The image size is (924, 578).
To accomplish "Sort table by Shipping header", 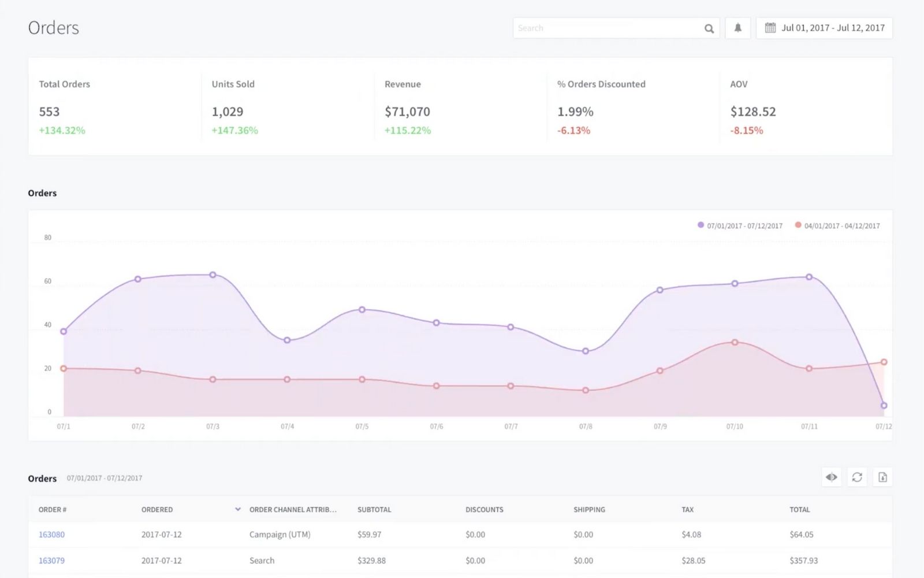I will pos(589,510).
